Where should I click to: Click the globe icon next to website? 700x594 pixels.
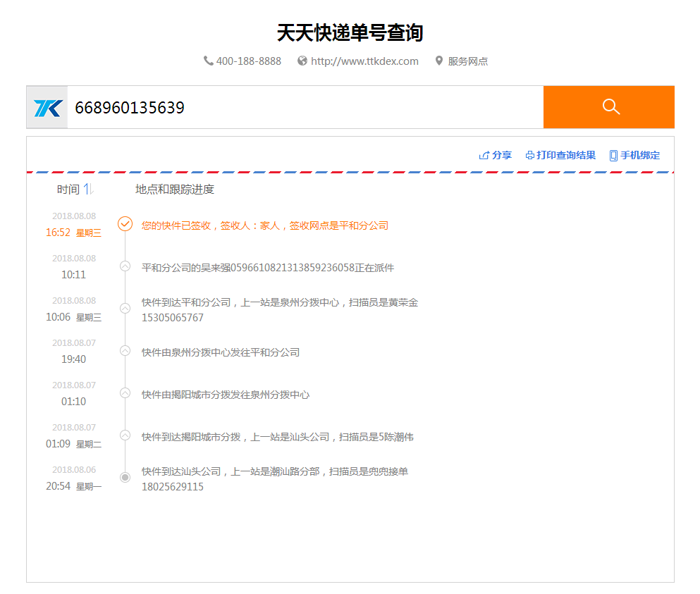(302, 61)
